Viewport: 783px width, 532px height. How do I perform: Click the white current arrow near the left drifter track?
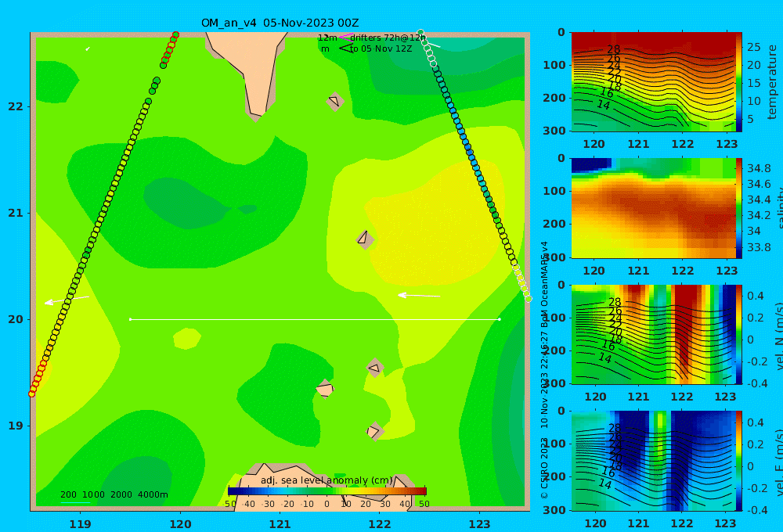(x=67, y=300)
